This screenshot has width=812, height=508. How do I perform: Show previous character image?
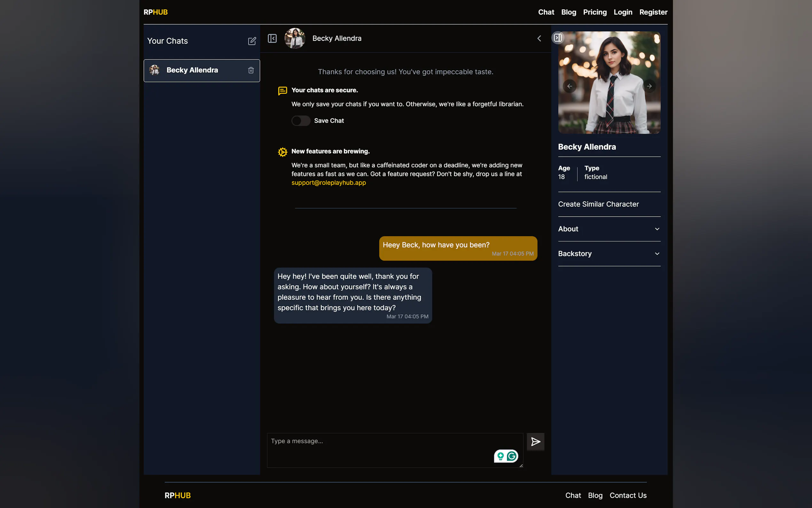[569, 86]
